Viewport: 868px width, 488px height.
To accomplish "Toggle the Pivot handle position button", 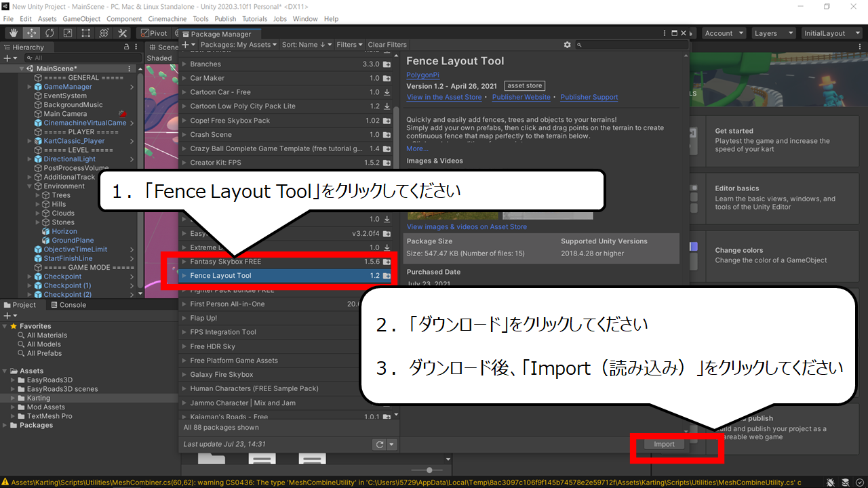I will [154, 33].
